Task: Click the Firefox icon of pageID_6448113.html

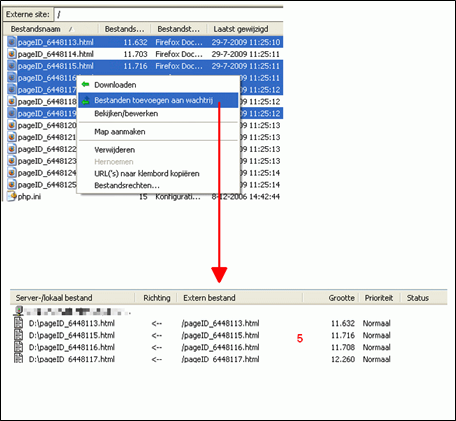Action: (x=12, y=42)
